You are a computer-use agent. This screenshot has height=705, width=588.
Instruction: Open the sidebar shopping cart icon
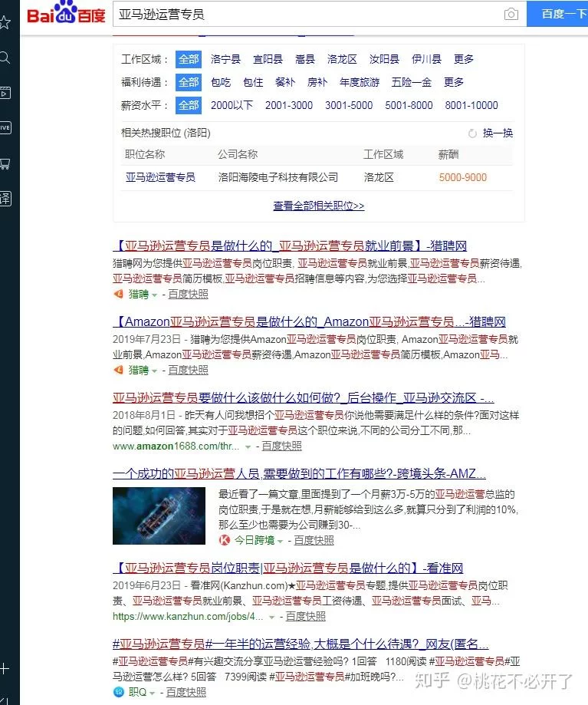pyautogui.click(x=5, y=163)
